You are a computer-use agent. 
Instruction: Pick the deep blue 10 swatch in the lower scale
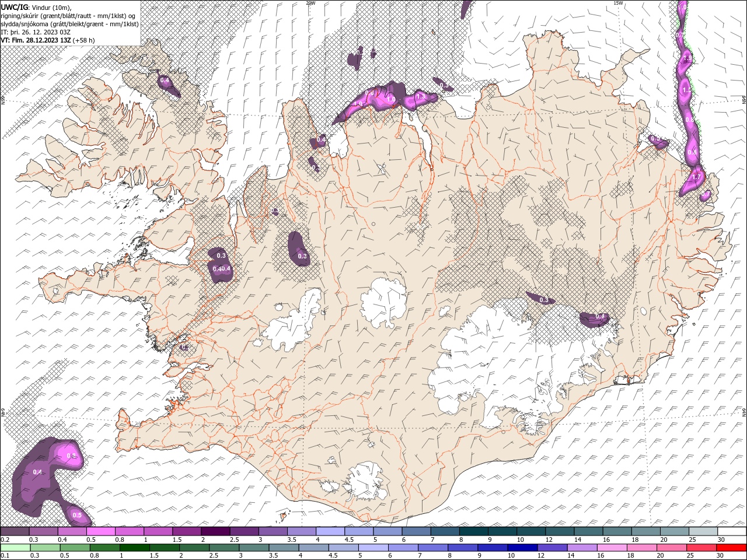pos(522,548)
